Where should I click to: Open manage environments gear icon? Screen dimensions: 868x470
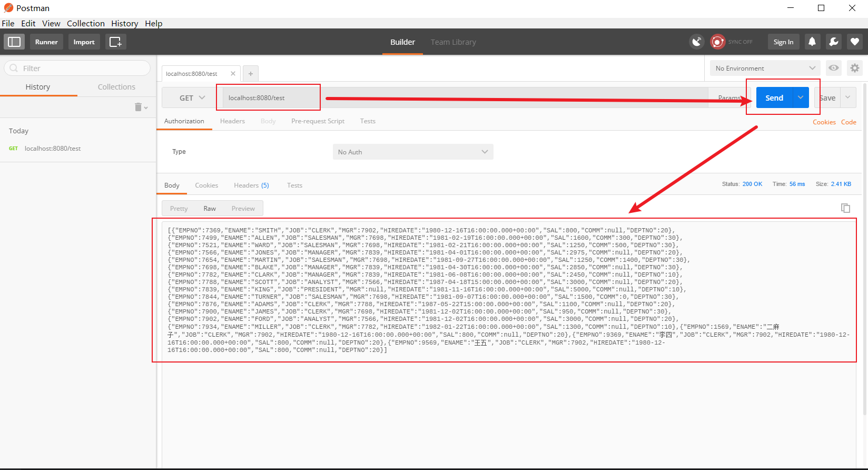[x=855, y=68]
